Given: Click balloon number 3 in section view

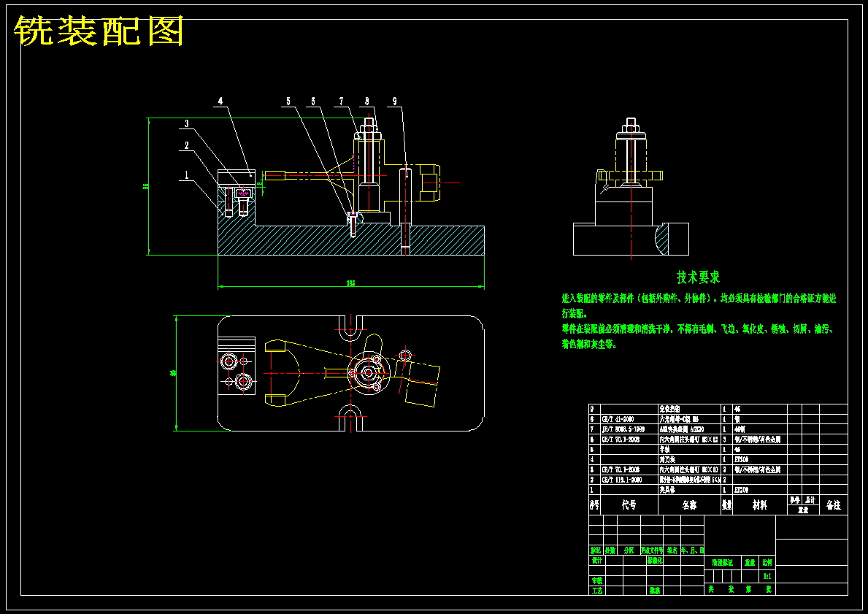Looking at the screenshot, I should (187, 123).
